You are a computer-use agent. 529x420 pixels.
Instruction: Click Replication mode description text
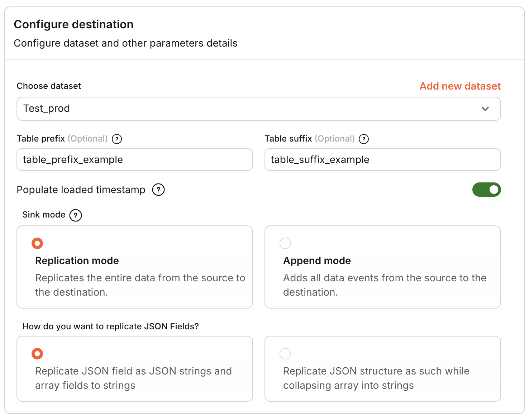(x=140, y=285)
